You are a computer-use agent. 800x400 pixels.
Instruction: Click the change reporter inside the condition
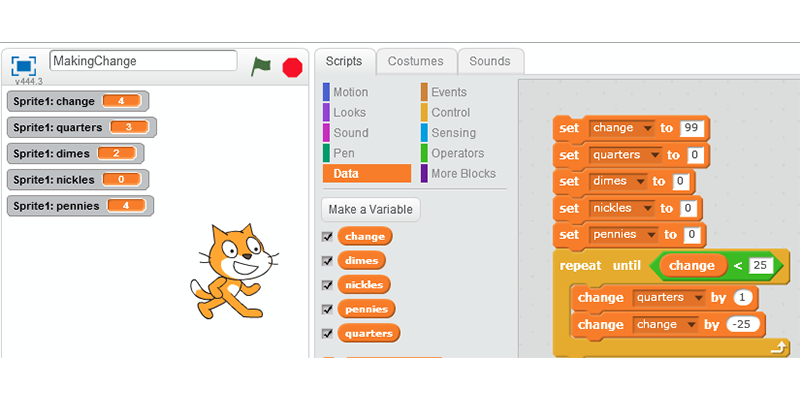(693, 266)
